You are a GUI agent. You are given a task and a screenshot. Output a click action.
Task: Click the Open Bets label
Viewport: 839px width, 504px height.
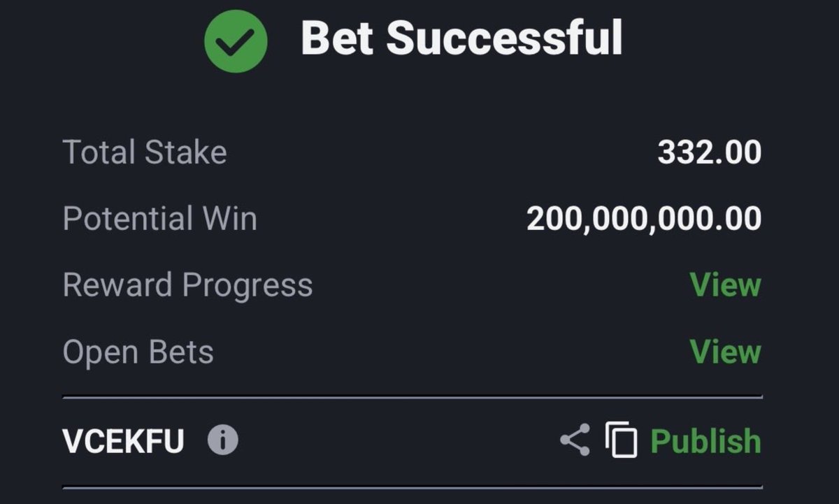point(138,352)
